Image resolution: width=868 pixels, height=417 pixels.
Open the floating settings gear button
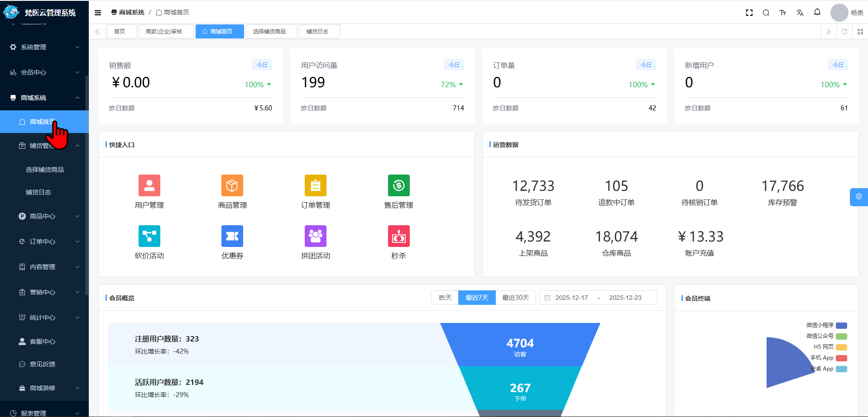click(858, 197)
